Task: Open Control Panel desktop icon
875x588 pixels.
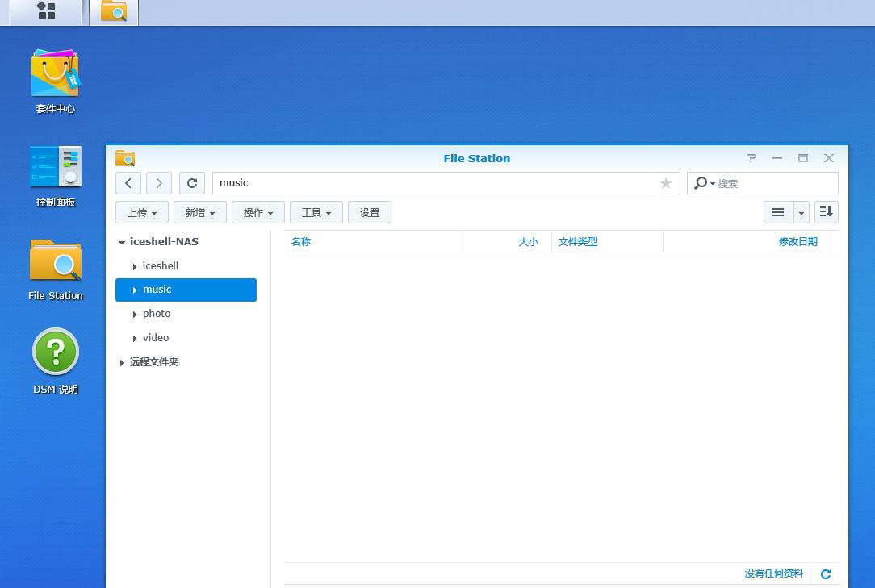Action: (x=55, y=167)
